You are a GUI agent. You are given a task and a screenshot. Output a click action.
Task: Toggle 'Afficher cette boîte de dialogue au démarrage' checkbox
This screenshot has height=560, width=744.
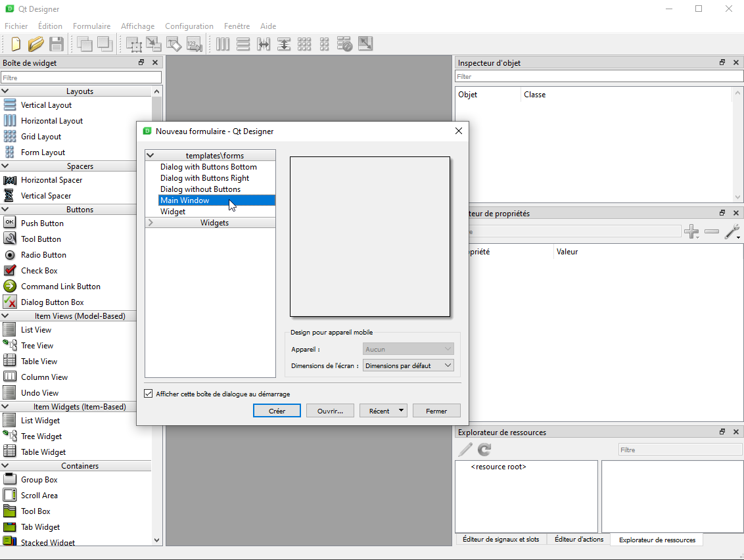149,394
